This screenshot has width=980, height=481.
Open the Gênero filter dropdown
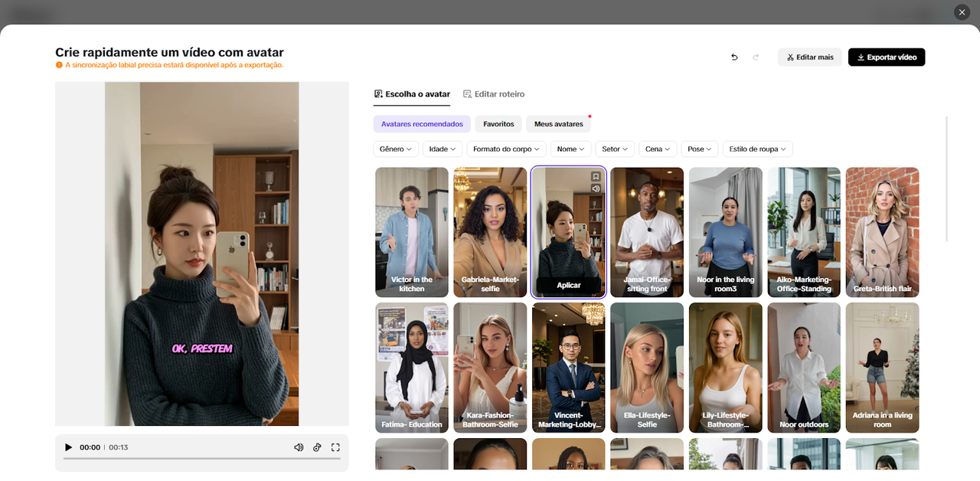(x=396, y=149)
